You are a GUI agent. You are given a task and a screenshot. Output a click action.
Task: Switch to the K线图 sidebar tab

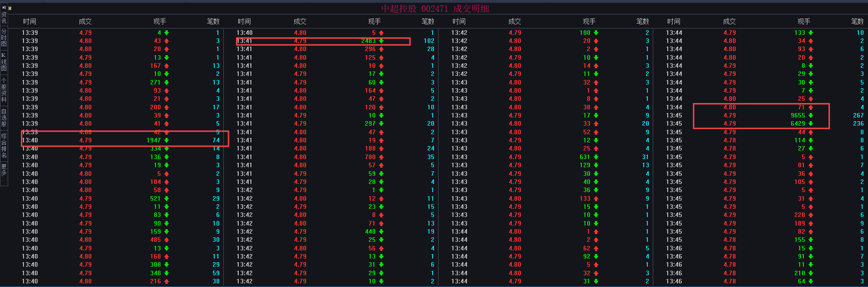(4, 62)
